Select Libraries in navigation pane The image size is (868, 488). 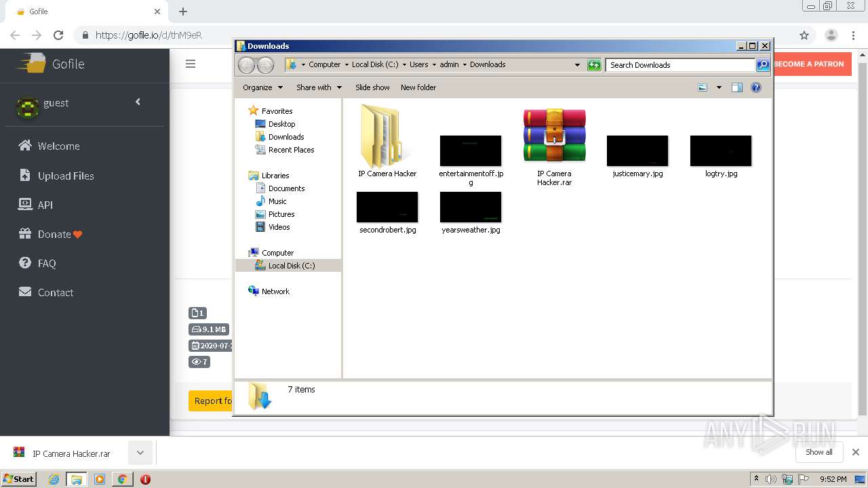(275, 176)
